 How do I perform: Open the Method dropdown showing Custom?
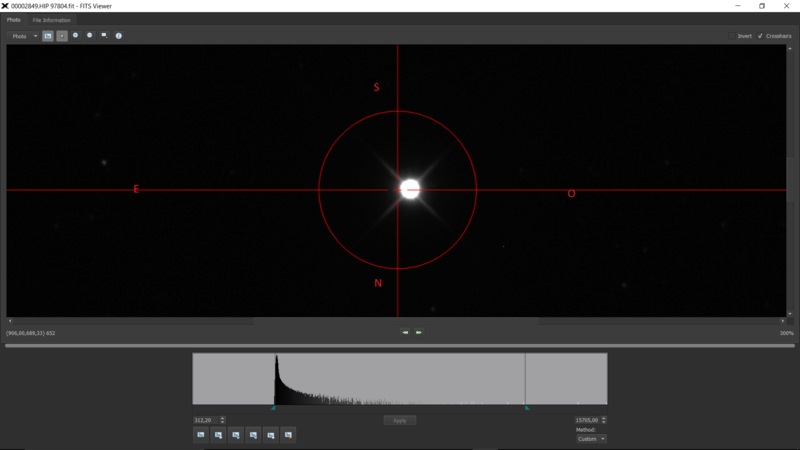591,439
